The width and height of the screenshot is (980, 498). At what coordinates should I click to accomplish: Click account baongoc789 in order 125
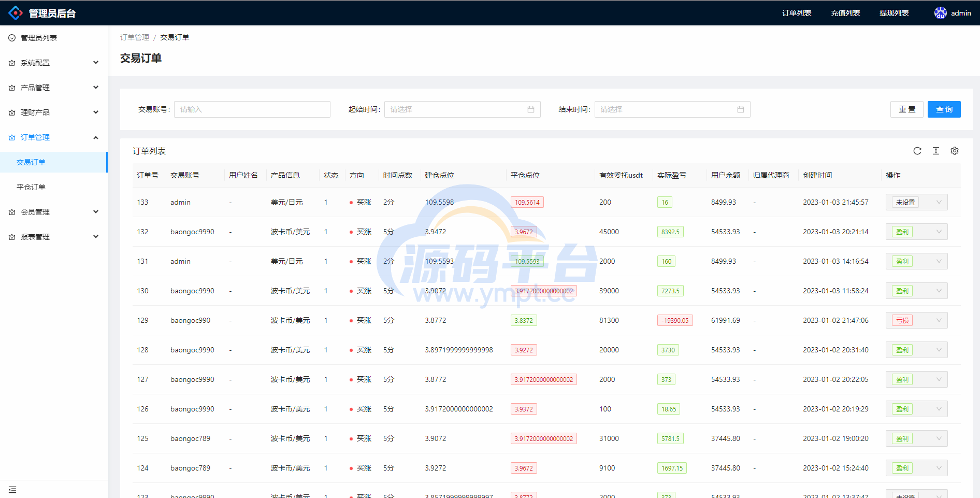190,438
